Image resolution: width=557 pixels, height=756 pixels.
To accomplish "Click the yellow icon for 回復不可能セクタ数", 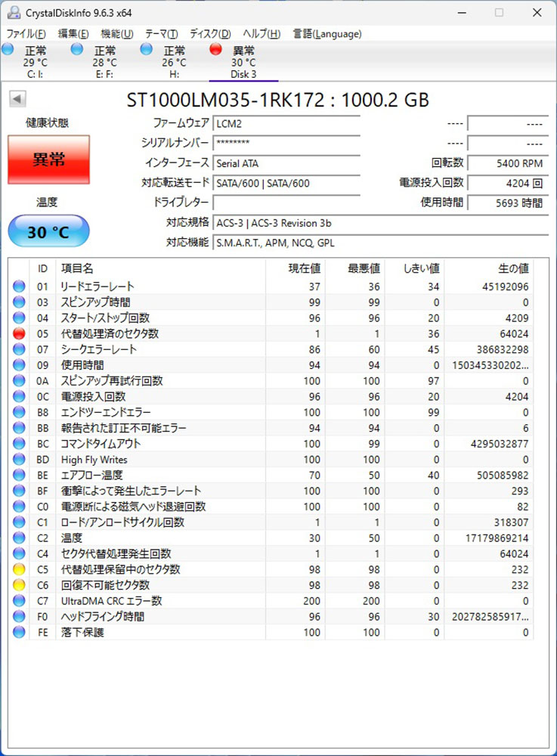I will [x=19, y=585].
